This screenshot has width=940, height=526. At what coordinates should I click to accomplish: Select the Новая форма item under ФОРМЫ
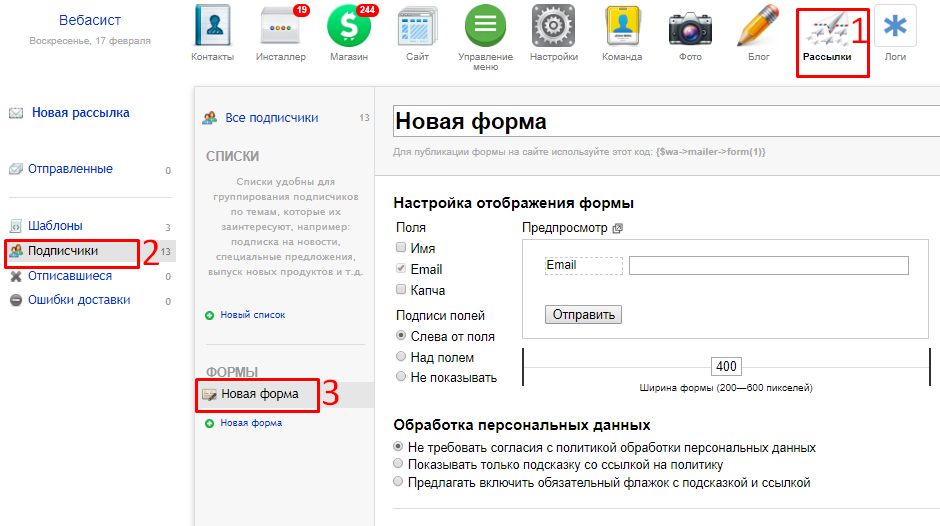click(x=260, y=394)
